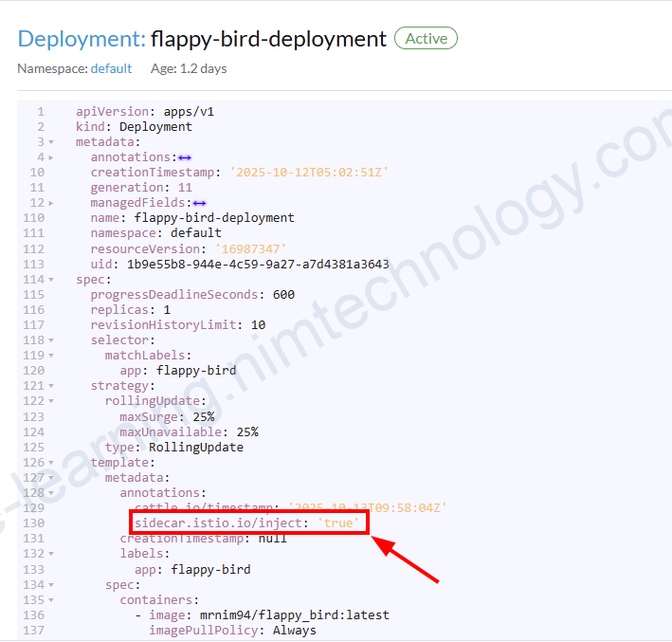Fold the selector block at line 118
Viewport: 672px width, 642px height.
coord(51,340)
